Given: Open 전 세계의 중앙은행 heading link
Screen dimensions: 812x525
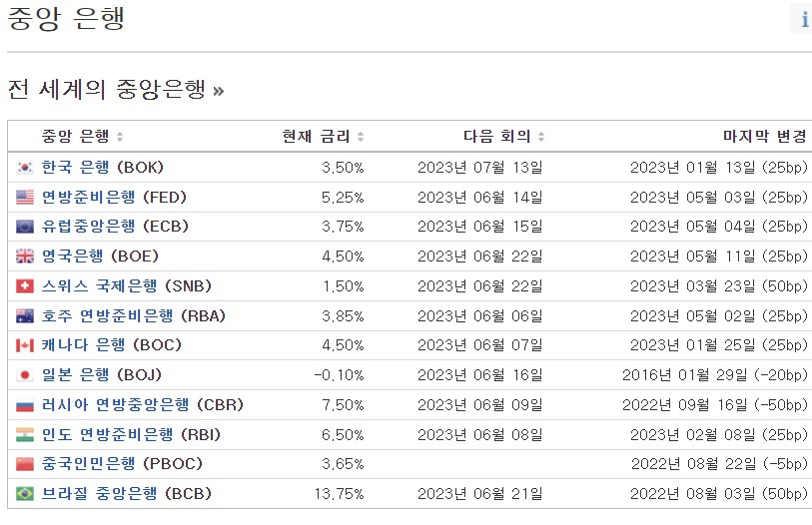Looking at the screenshot, I should tap(116, 90).
